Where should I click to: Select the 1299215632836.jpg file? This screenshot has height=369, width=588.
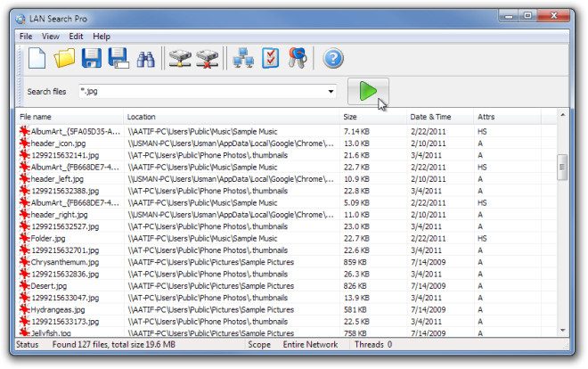tap(65, 275)
